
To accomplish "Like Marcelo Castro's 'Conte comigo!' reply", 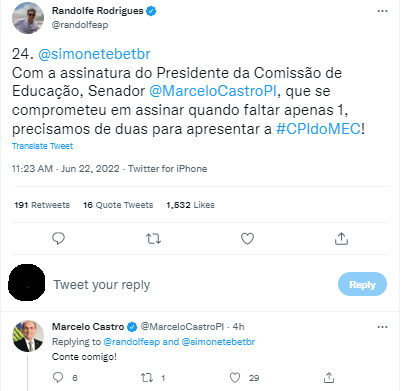I will 235,378.
